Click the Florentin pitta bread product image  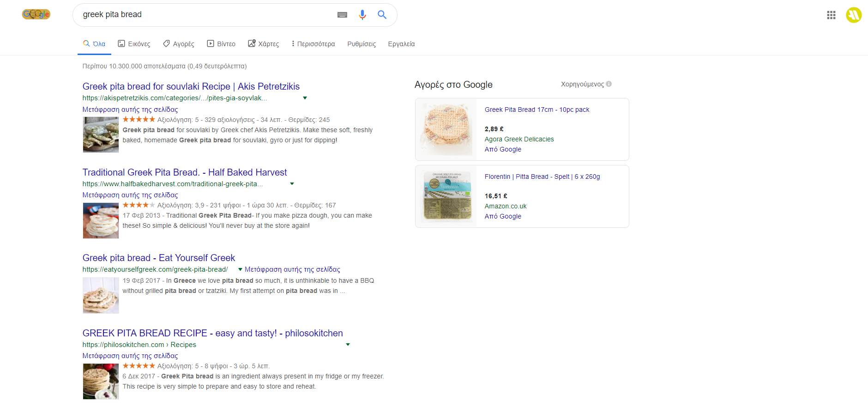tap(446, 196)
